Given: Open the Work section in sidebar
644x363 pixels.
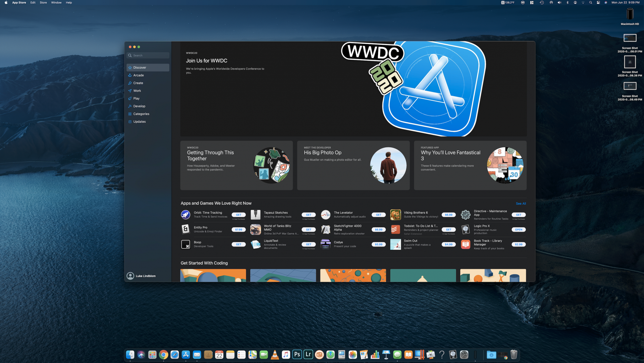Looking at the screenshot, I should click(x=148, y=91).
